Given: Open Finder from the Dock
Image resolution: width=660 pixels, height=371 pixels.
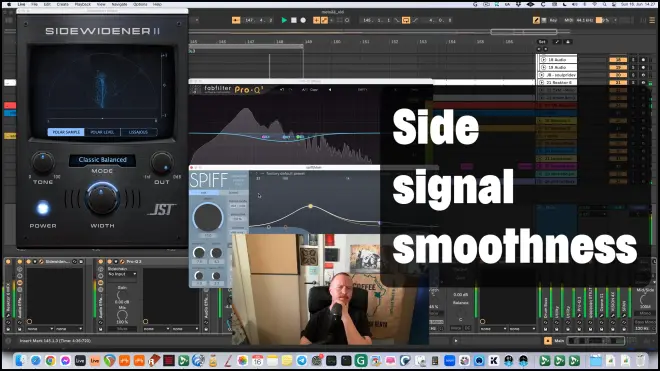Looking at the screenshot, I should click(20, 360).
